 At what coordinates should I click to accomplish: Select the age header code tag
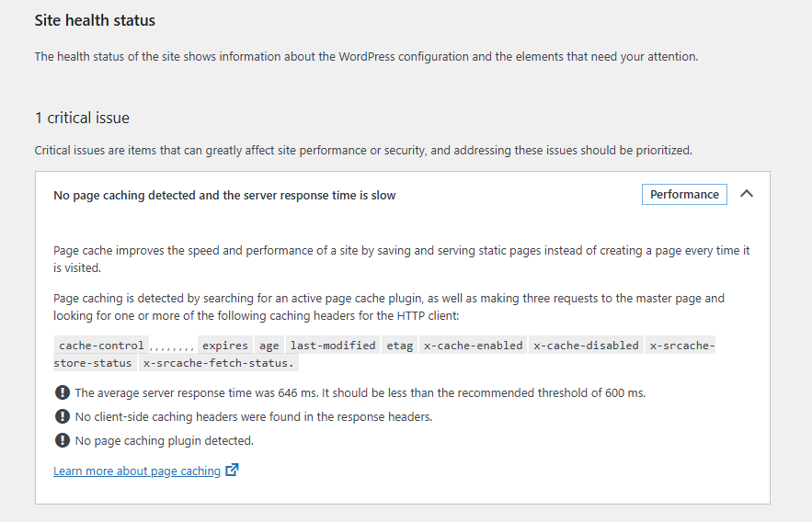(269, 345)
